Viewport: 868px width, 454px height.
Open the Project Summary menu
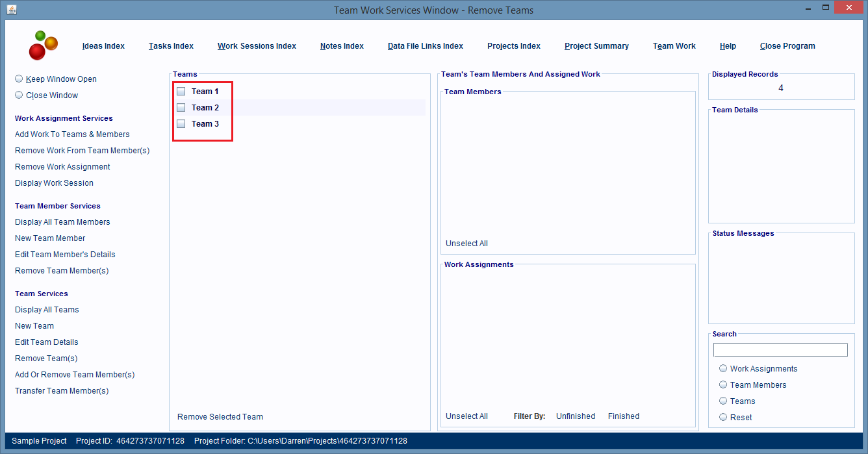(x=596, y=46)
